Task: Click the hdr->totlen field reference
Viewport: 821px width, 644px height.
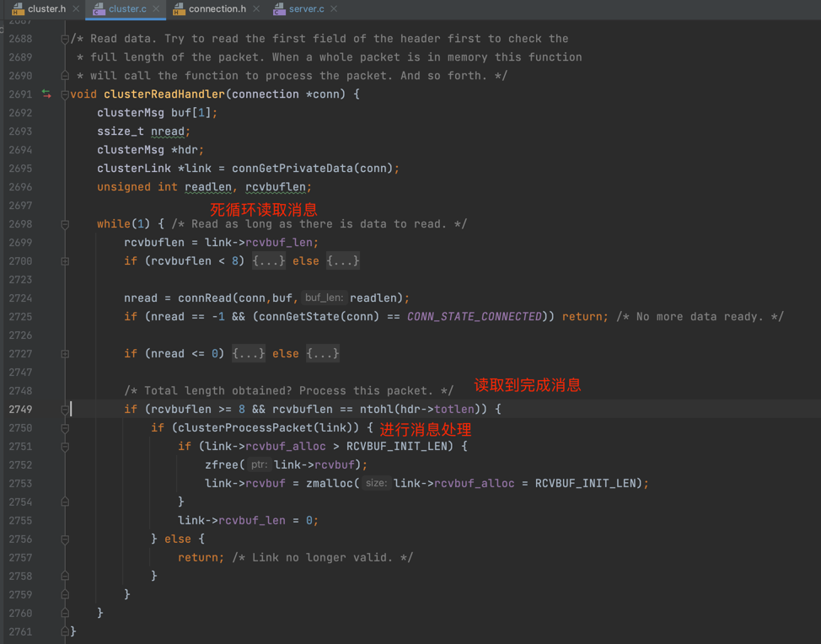Action: click(437, 409)
